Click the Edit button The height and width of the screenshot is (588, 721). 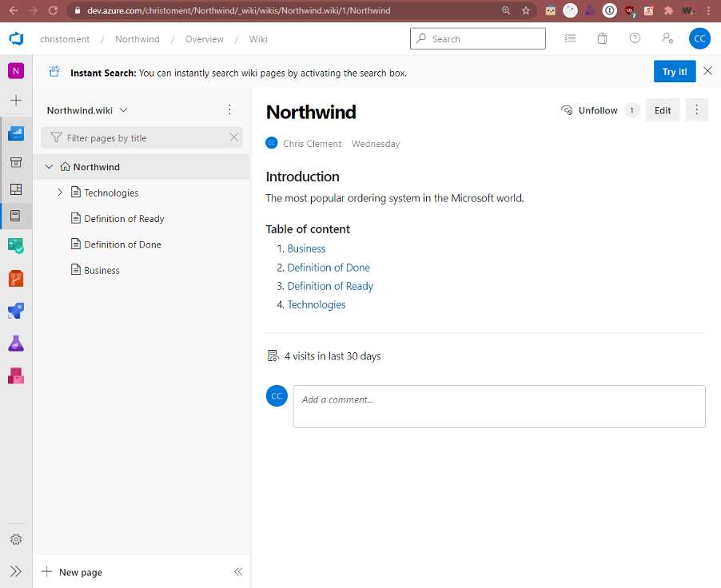663,110
